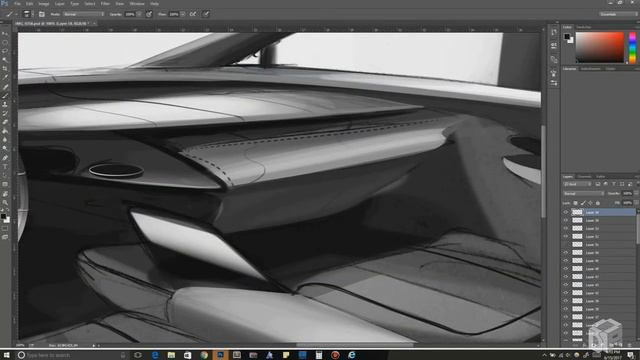
Task: Open the Filter menu
Action: click(105, 4)
